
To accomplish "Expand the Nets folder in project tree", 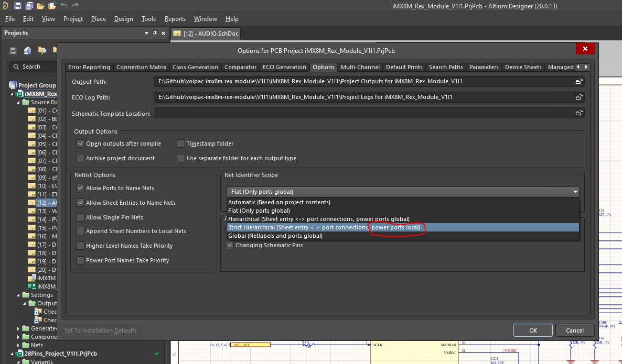I will tap(18, 345).
